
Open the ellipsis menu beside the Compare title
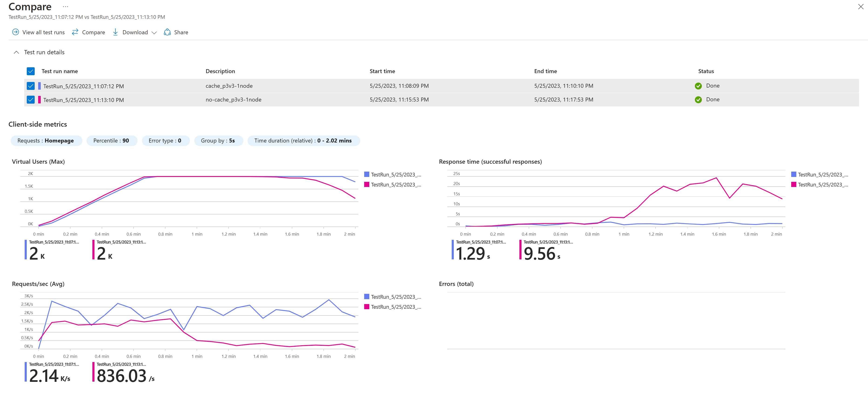[65, 7]
